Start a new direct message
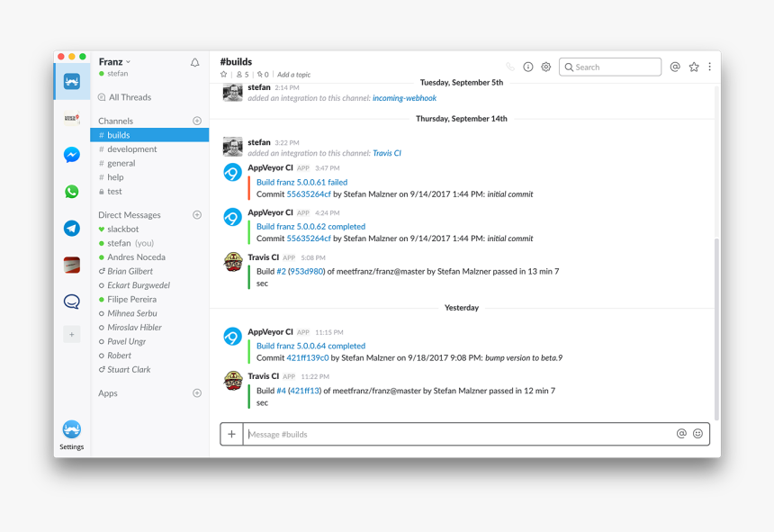The height and width of the screenshot is (532, 774). click(x=197, y=214)
